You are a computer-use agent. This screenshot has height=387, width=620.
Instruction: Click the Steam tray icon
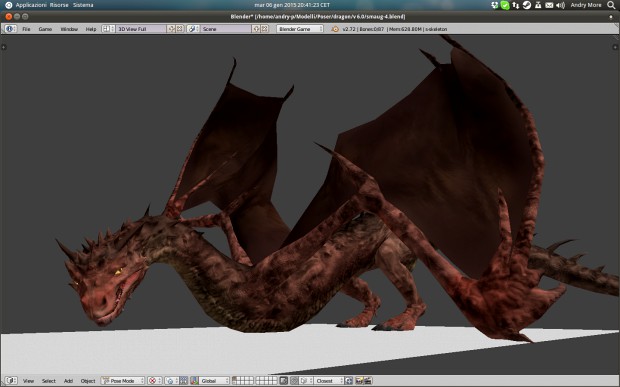tap(527, 5)
